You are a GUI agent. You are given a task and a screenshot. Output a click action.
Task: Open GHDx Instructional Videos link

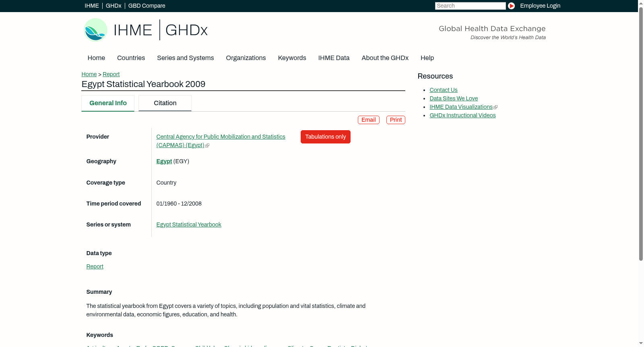pos(462,115)
